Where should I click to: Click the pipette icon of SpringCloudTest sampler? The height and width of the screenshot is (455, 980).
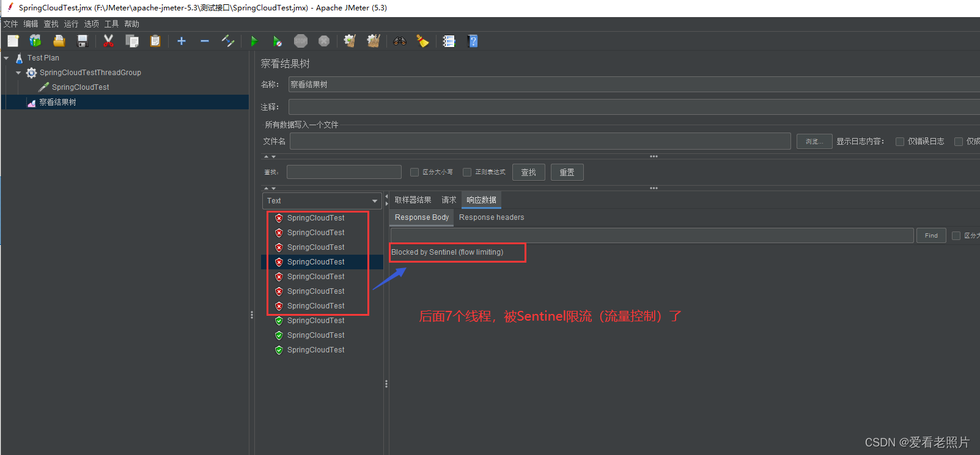click(43, 87)
